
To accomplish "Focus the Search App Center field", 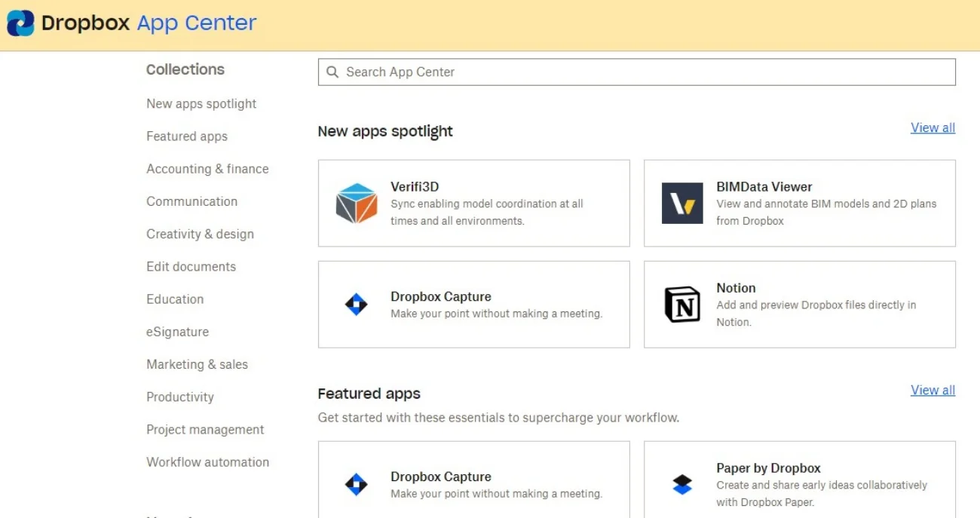I will tap(637, 72).
